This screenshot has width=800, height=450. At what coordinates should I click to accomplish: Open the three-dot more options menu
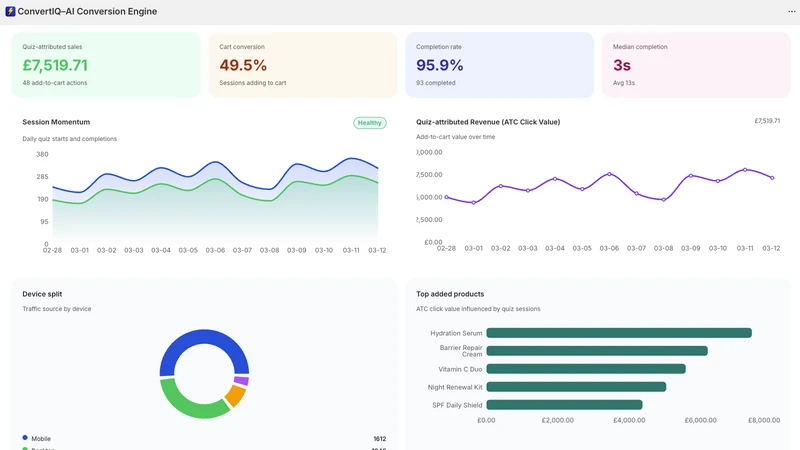791,11
